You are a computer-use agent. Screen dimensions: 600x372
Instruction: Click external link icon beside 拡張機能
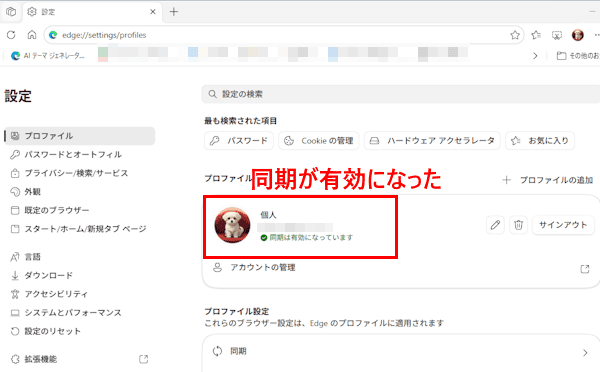pyautogui.click(x=143, y=359)
